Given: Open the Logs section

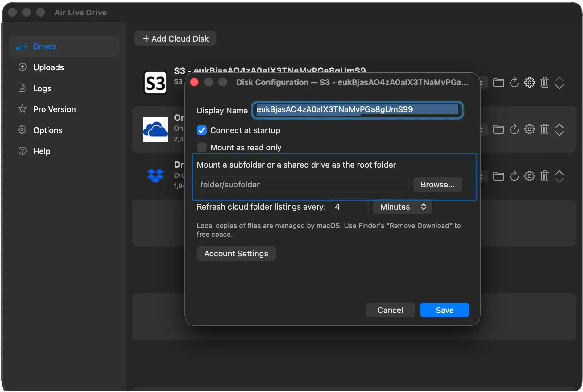Looking at the screenshot, I should click(64, 88).
